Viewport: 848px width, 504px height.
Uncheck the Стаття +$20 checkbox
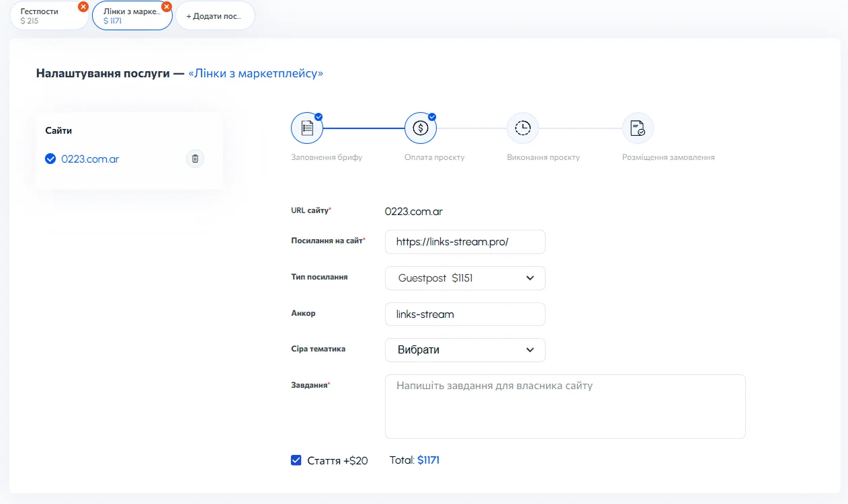click(x=296, y=460)
